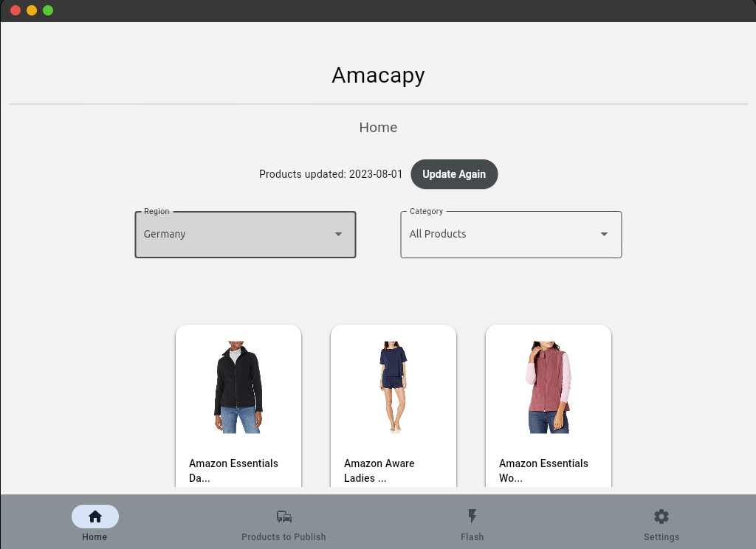756x549 pixels.
Task: Click the 'Amazon Essentials Da...' product title
Action: (x=233, y=471)
